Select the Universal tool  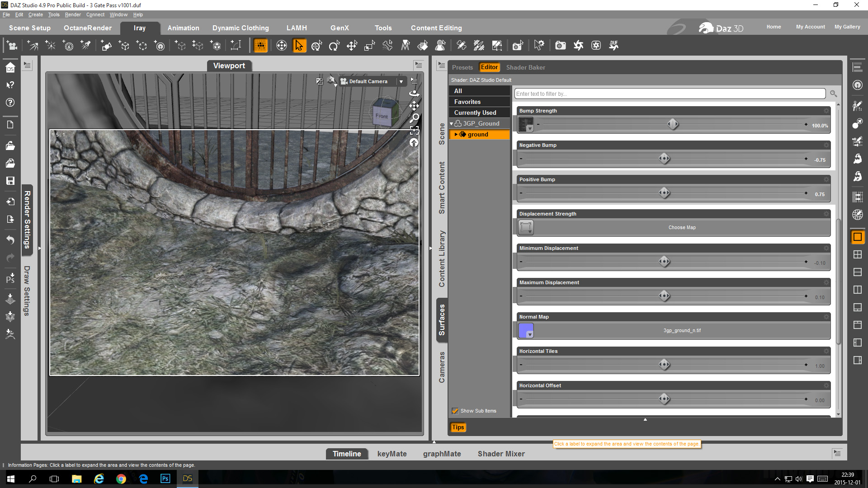click(316, 46)
